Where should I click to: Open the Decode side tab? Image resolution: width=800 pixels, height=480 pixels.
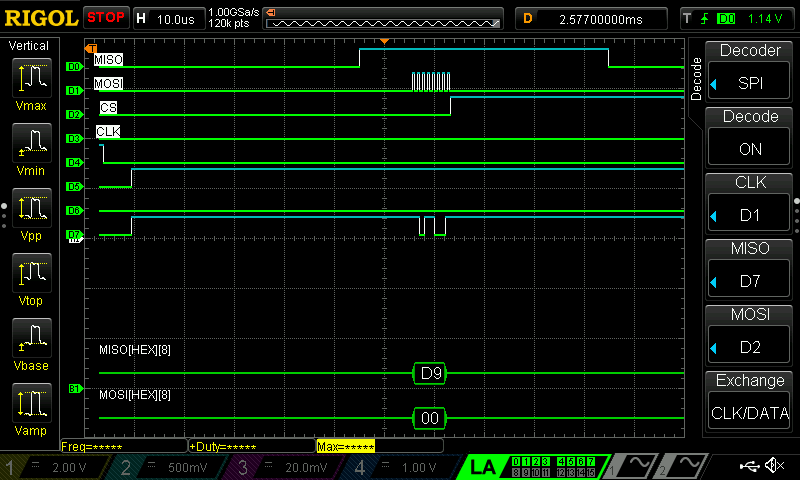click(696, 79)
